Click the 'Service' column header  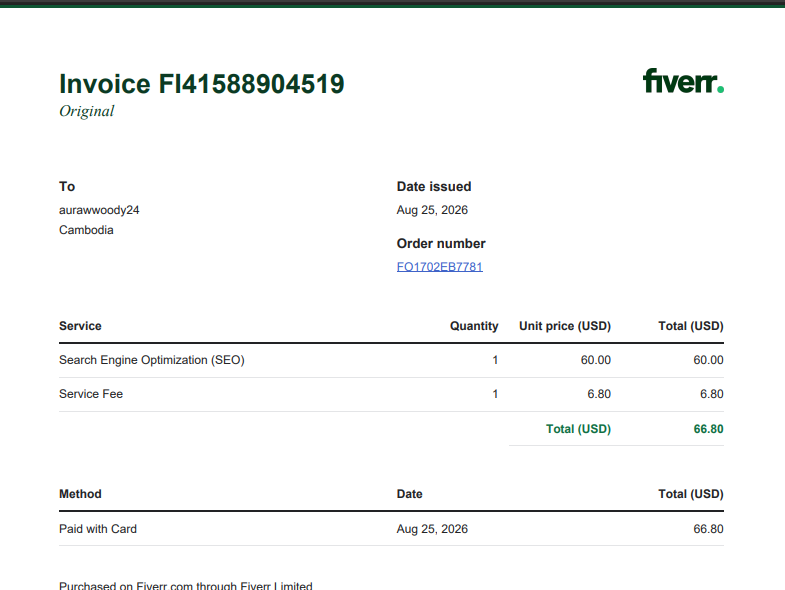pos(80,326)
